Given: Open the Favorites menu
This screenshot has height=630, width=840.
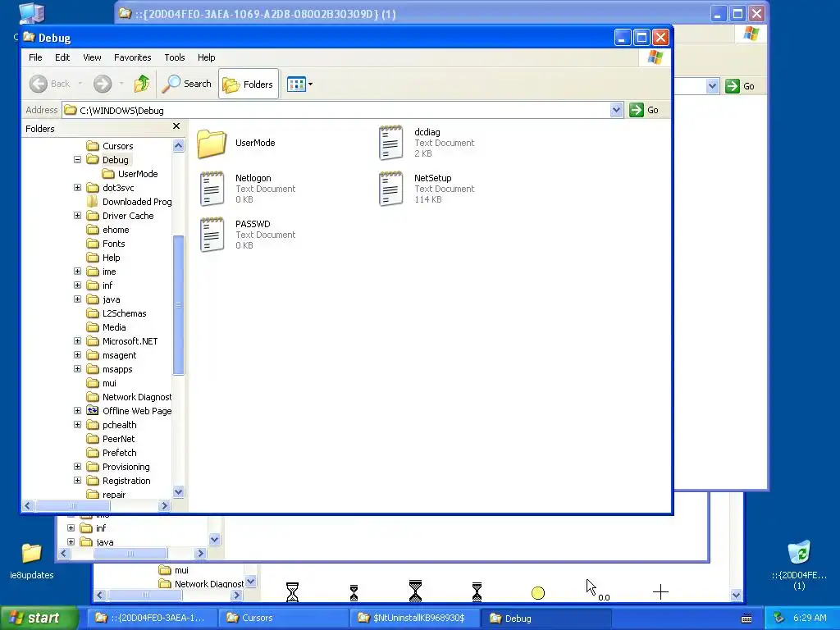Looking at the screenshot, I should (x=132, y=57).
